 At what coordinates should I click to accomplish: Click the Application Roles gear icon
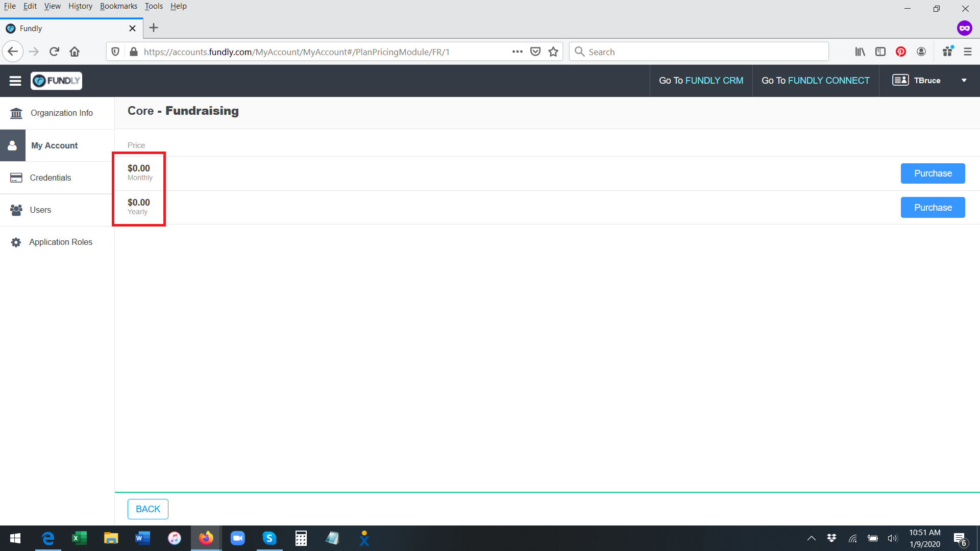[16, 242]
